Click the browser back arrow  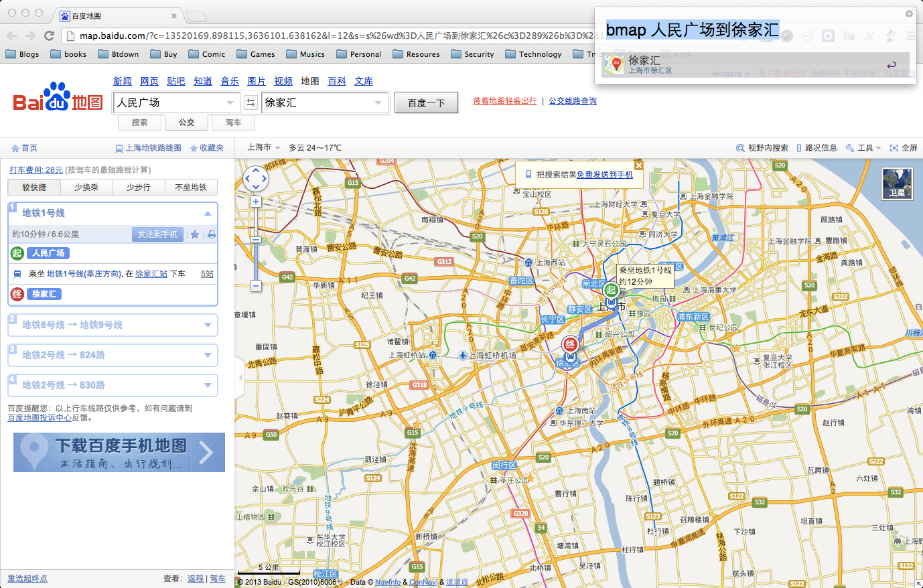(x=11, y=35)
